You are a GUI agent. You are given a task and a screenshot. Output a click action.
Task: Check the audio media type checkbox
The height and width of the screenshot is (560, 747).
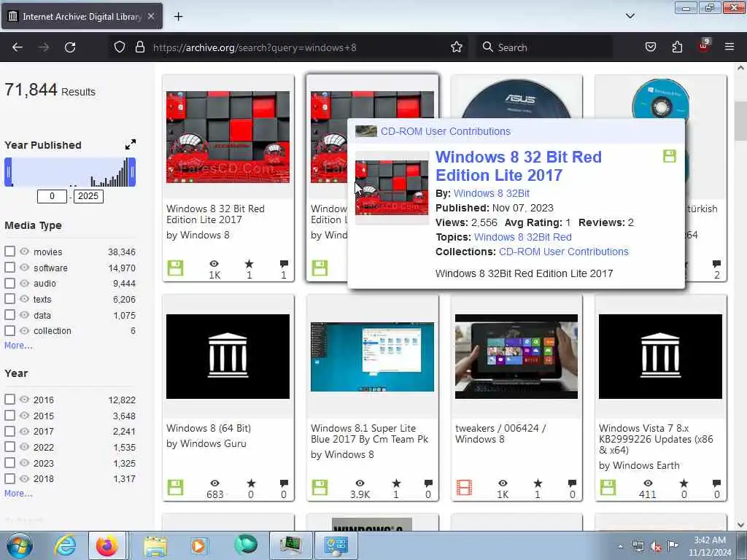point(9,283)
